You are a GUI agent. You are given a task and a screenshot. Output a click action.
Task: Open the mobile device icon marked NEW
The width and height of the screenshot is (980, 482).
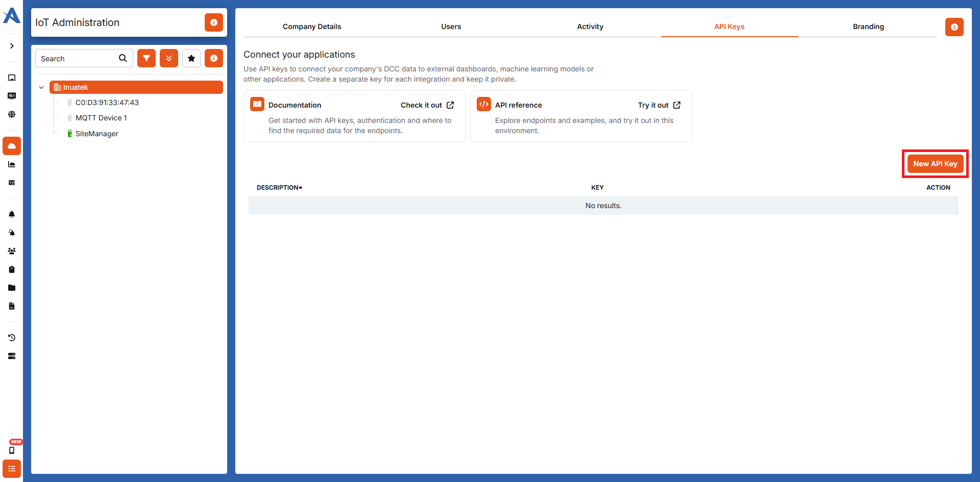[12, 450]
